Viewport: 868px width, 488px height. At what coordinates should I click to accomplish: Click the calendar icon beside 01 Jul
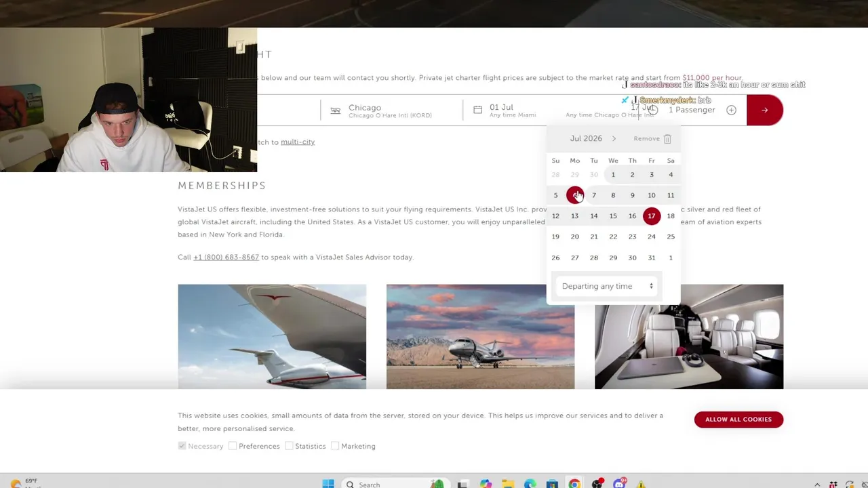coord(477,109)
